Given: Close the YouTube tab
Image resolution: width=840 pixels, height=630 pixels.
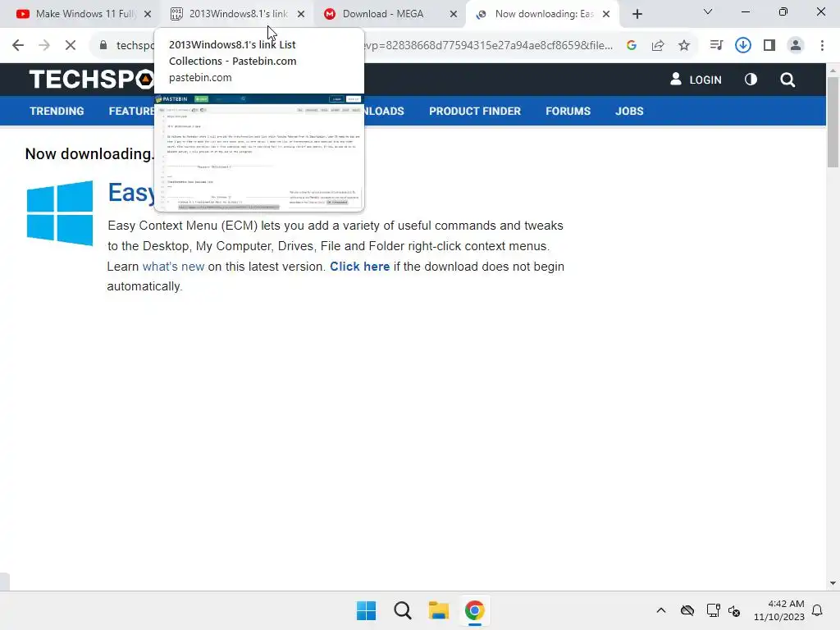Looking at the screenshot, I should (148, 14).
